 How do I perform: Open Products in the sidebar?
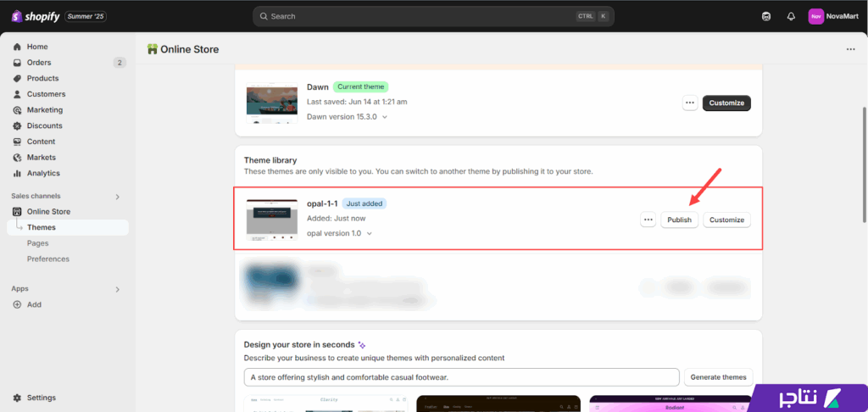42,78
